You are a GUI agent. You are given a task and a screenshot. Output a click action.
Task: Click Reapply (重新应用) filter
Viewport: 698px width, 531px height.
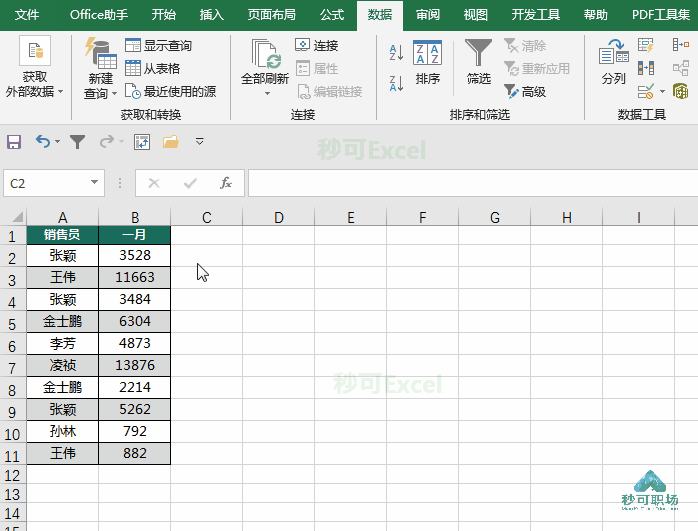(537, 69)
